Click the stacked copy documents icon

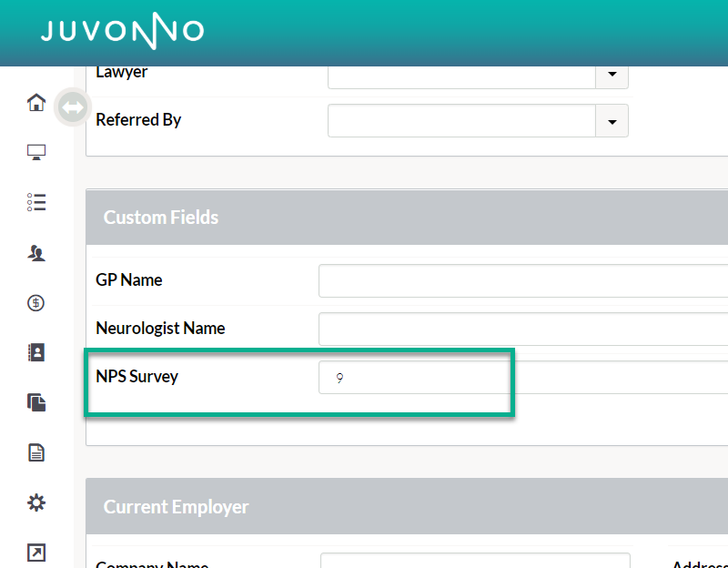click(x=36, y=402)
